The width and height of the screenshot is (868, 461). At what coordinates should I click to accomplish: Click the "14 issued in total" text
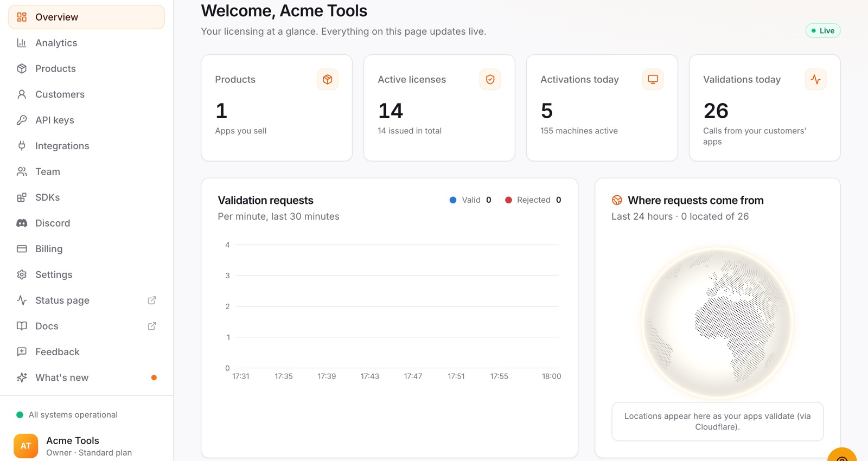410,131
